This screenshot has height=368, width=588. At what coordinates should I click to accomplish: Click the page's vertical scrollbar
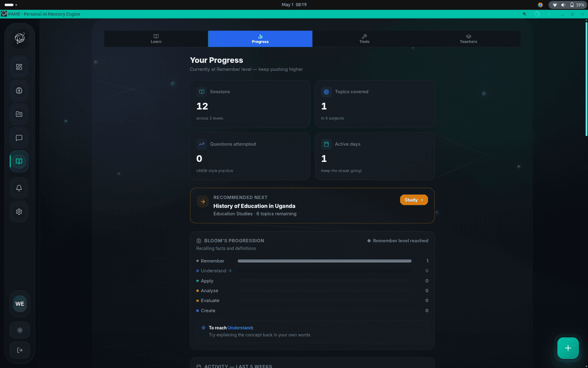[586, 79]
